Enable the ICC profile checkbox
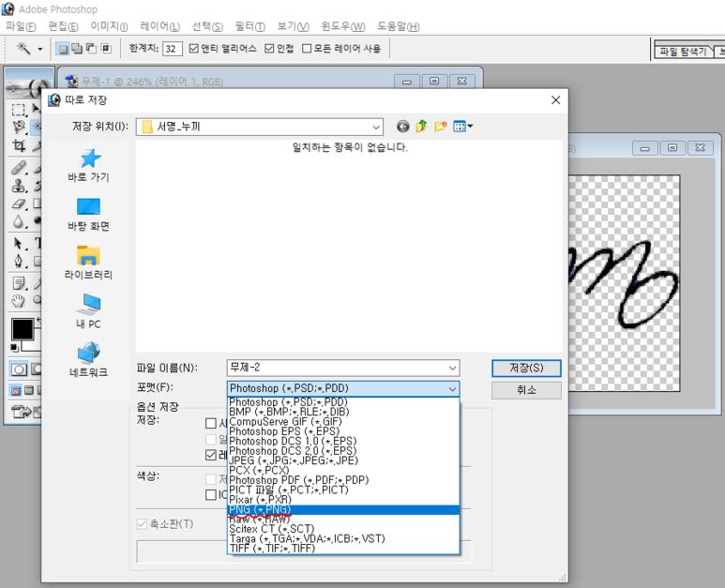The image size is (725, 588). pyautogui.click(x=210, y=495)
